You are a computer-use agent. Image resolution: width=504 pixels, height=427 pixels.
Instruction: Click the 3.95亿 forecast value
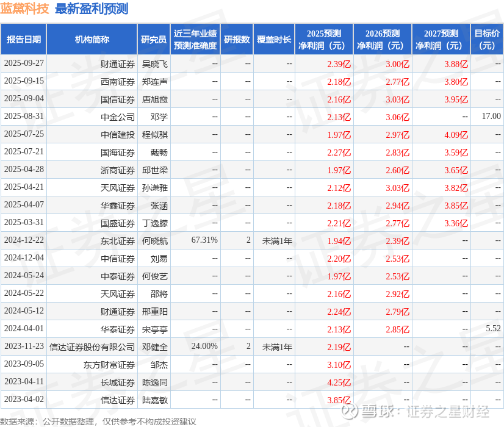click(x=456, y=99)
